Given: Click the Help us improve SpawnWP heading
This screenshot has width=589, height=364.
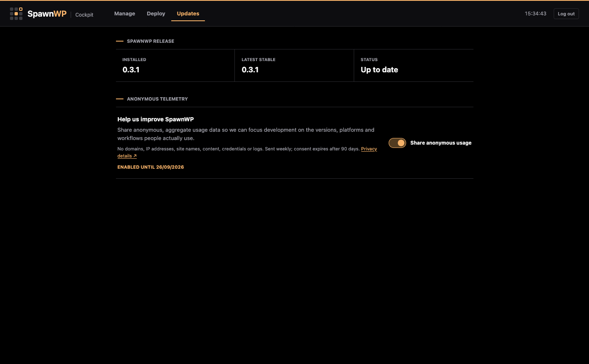Looking at the screenshot, I should (x=155, y=119).
